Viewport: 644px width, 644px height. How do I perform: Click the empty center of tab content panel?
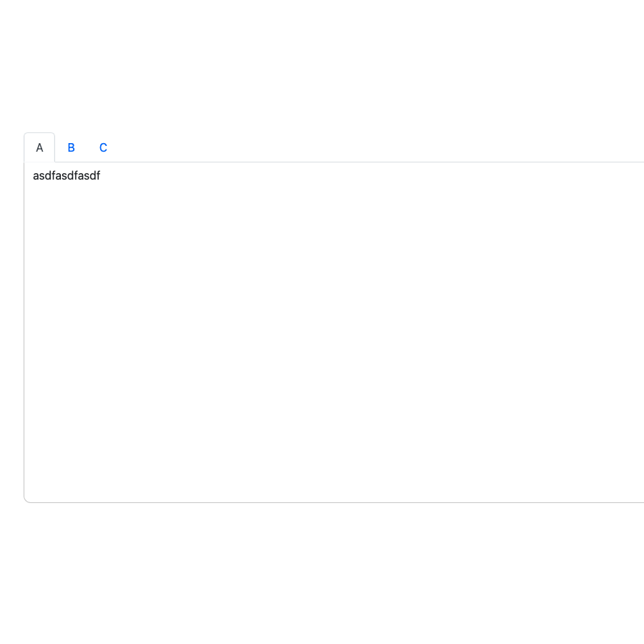[334, 333]
